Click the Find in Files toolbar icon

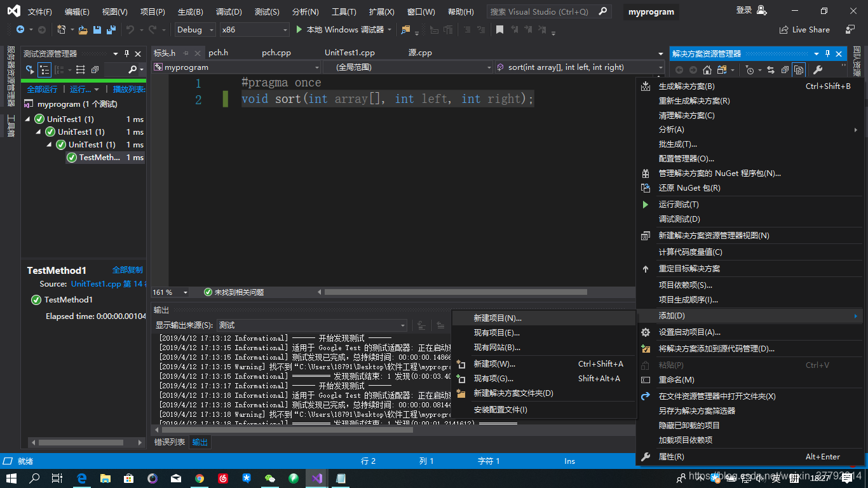pyautogui.click(x=406, y=29)
